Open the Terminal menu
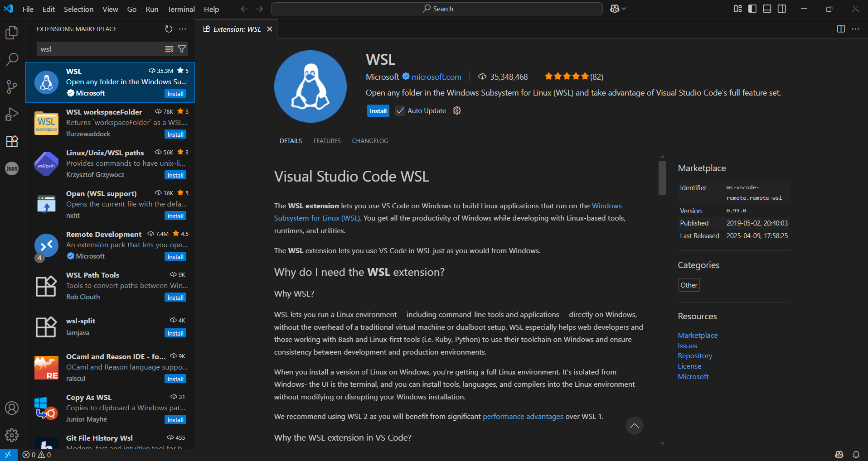Viewport: 868px width, 461px height. tap(181, 9)
